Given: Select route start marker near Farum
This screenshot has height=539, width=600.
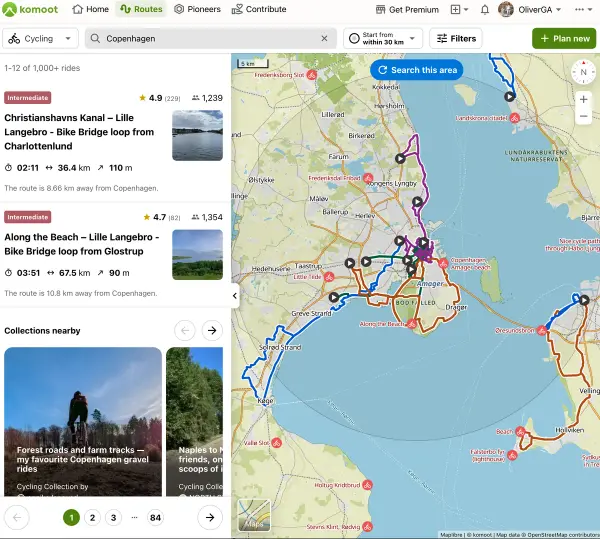Looking at the screenshot, I should (400, 158).
